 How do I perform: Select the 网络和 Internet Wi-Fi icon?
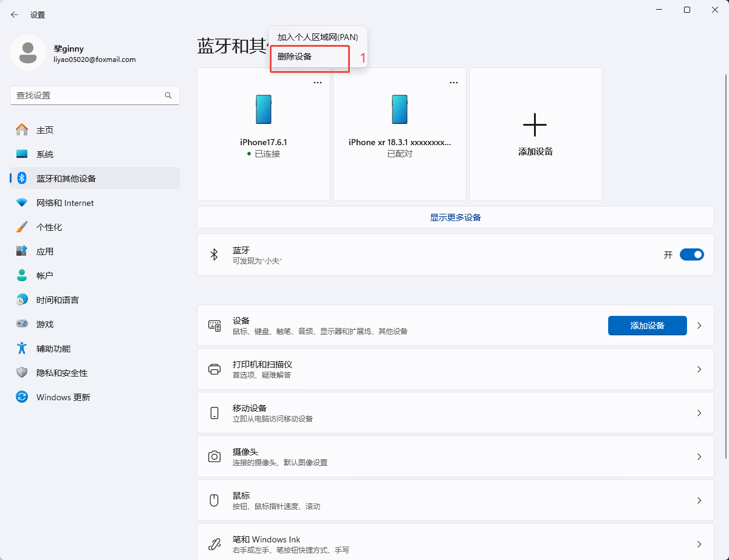(x=22, y=203)
